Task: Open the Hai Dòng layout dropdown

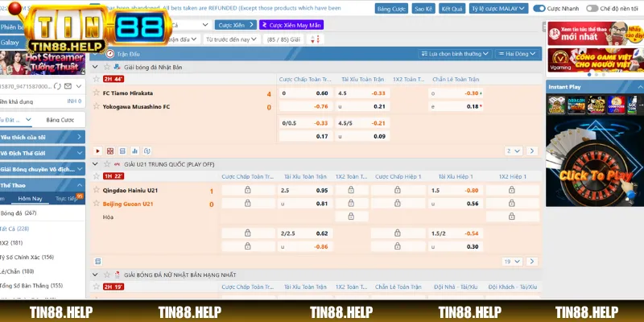Action: point(518,54)
